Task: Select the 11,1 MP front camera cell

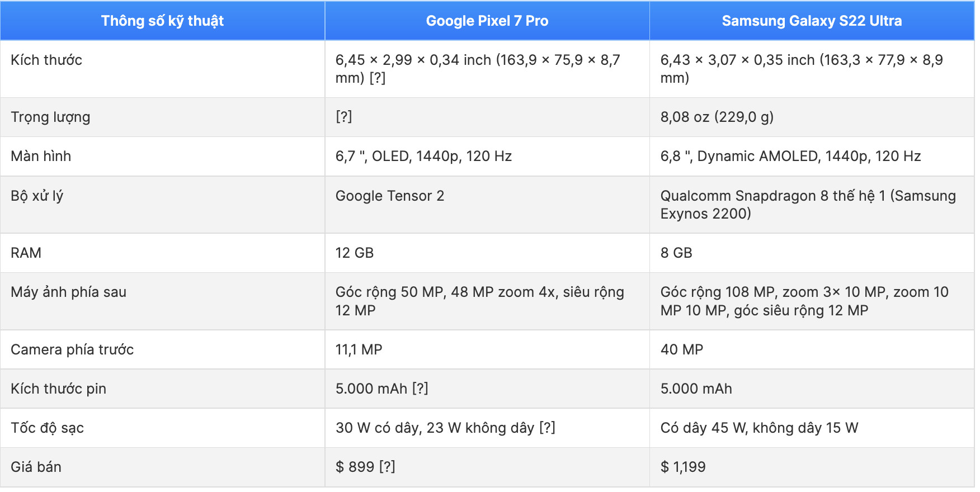Action: 359,350
